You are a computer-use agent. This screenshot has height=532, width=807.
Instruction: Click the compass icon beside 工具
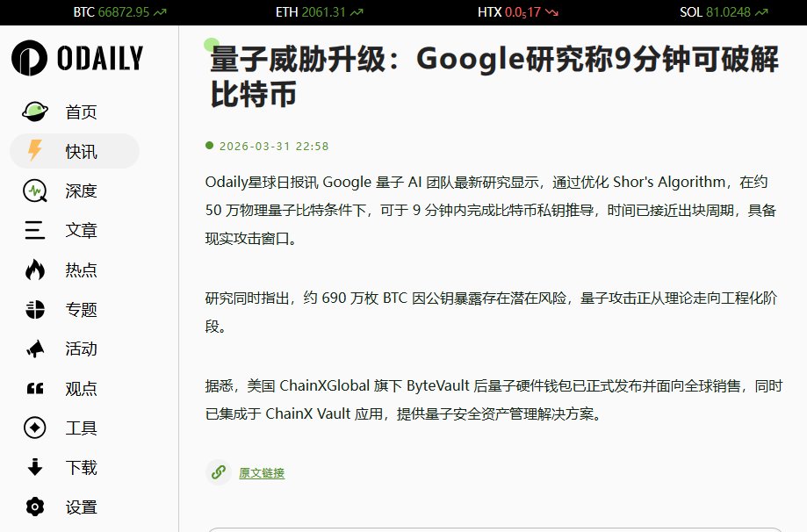coord(35,428)
